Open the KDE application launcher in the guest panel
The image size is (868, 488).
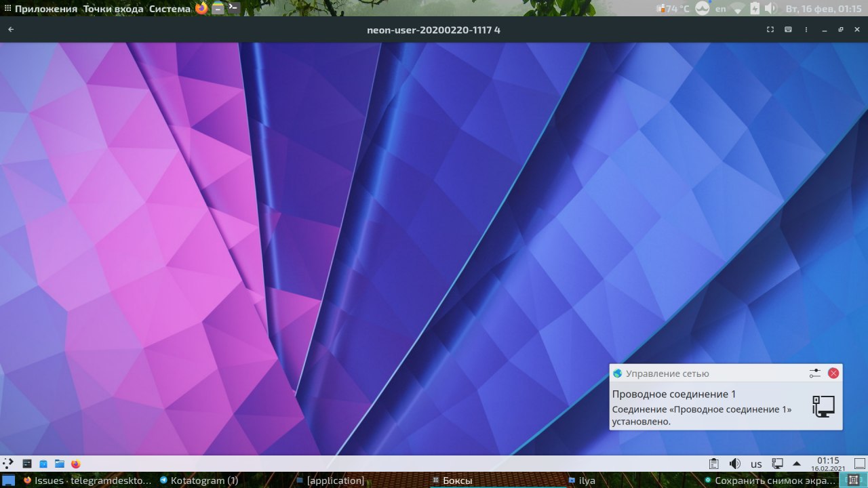coord(8,464)
